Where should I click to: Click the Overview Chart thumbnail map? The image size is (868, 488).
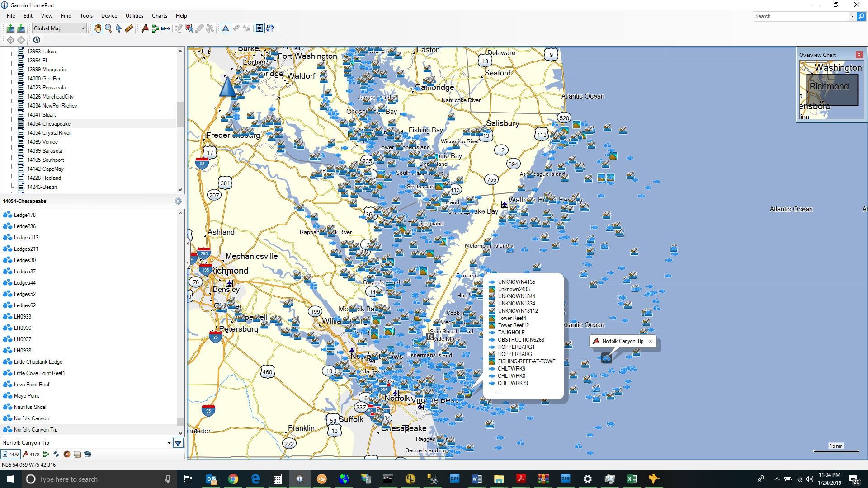click(831, 90)
